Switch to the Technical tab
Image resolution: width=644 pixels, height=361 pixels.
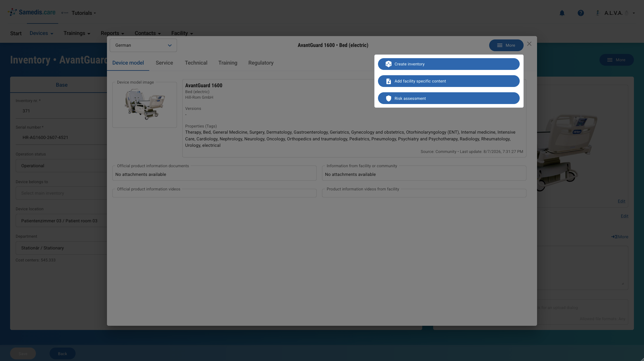196,63
